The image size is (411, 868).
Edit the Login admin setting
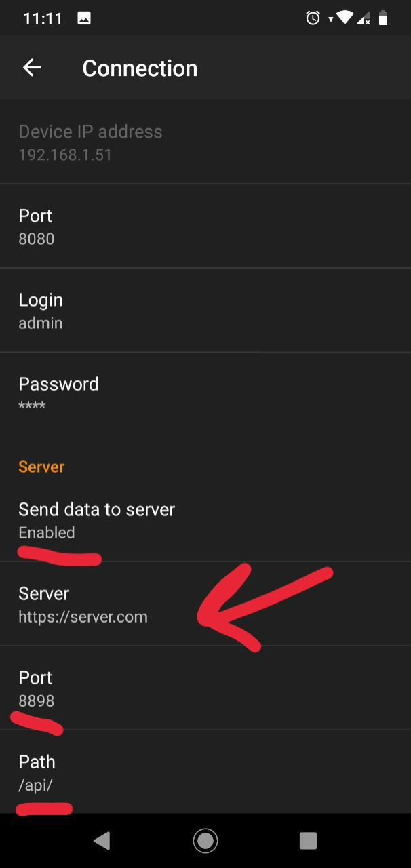206,311
